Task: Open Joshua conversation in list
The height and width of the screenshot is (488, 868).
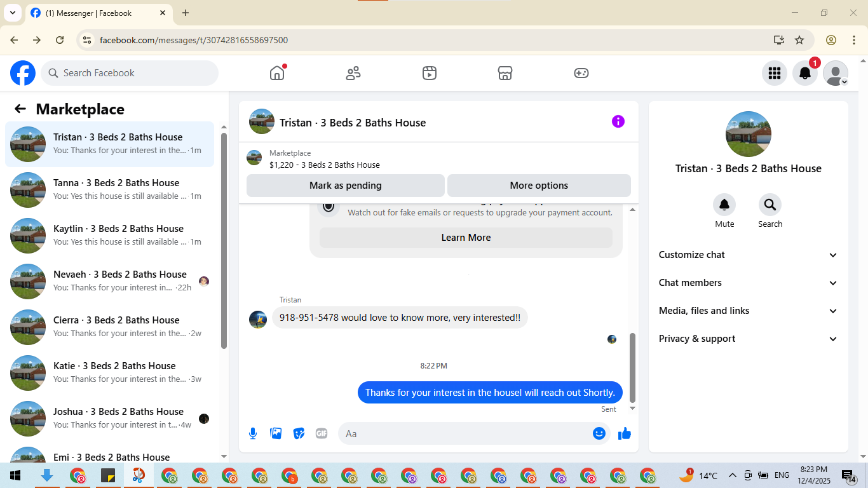Action: click(110, 419)
